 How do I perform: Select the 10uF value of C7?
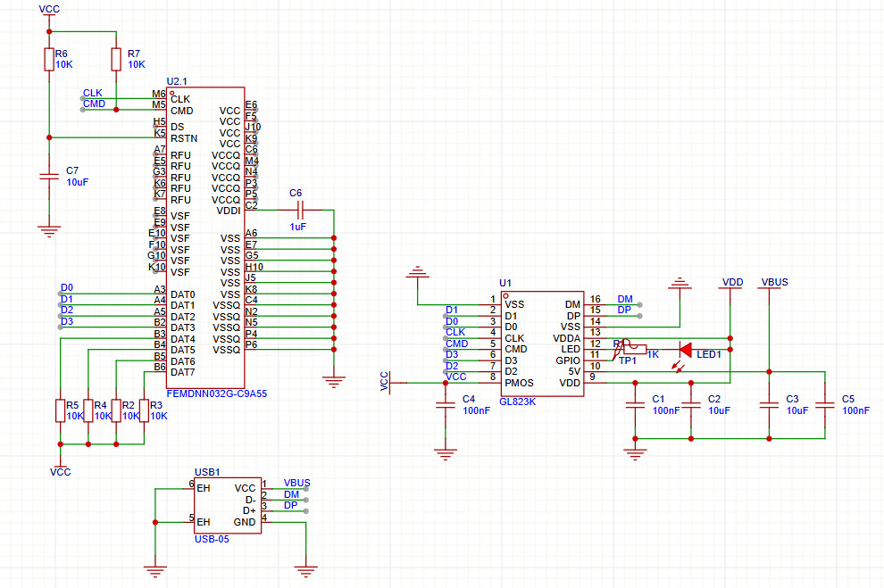pos(77,182)
